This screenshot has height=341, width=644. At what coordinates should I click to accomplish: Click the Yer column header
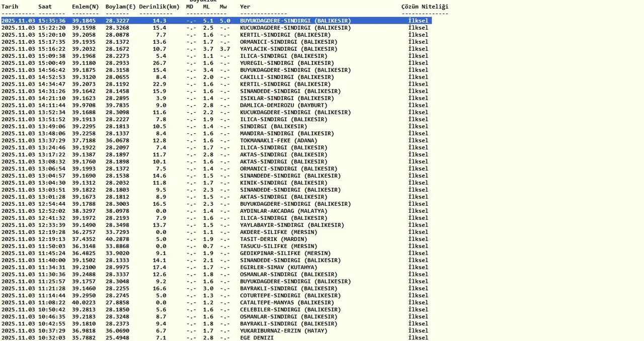pyautogui.click(x=245, y=7)
